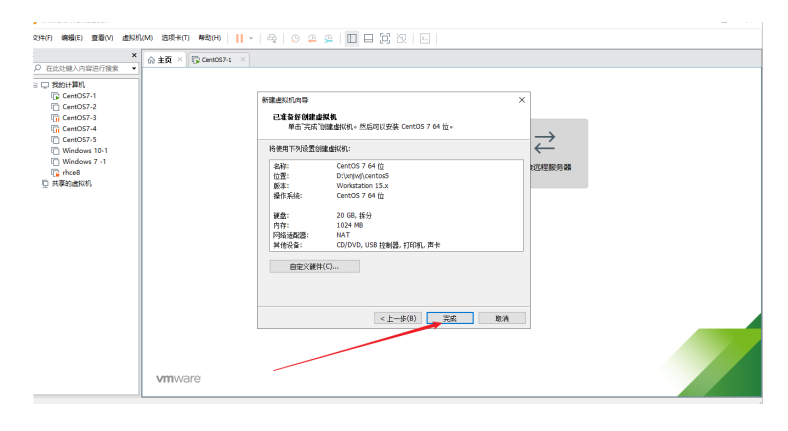The height and width of the screenshot is (431, 788).
Task: Click the NAT network adapter value
Action: coord(343,235)
